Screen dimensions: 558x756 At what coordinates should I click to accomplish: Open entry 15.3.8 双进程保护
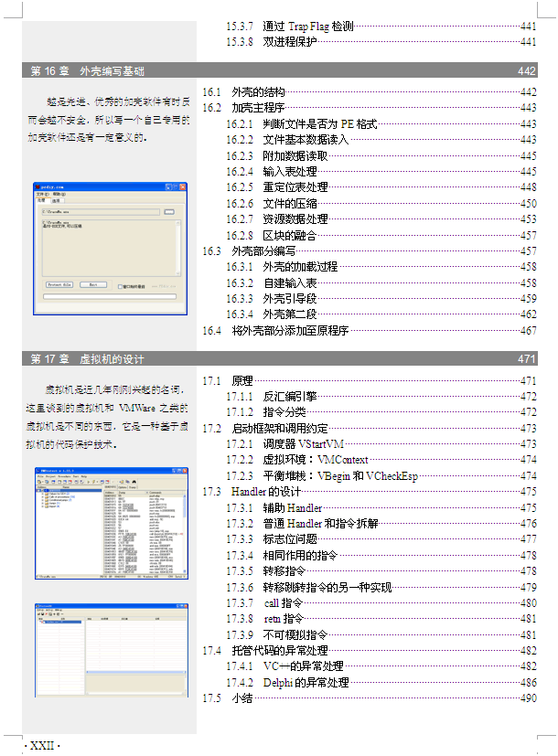[381, 41]
